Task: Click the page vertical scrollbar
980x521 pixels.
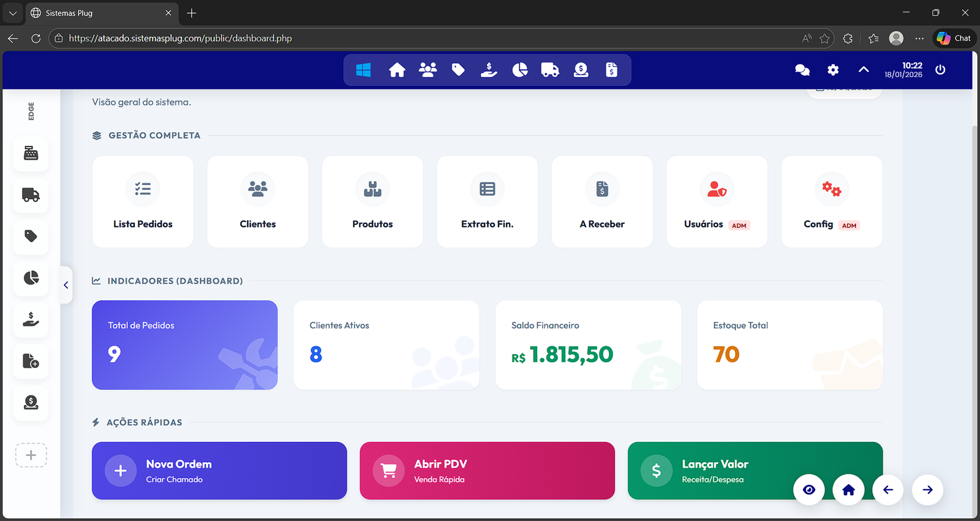Action: tap(975, 306)
